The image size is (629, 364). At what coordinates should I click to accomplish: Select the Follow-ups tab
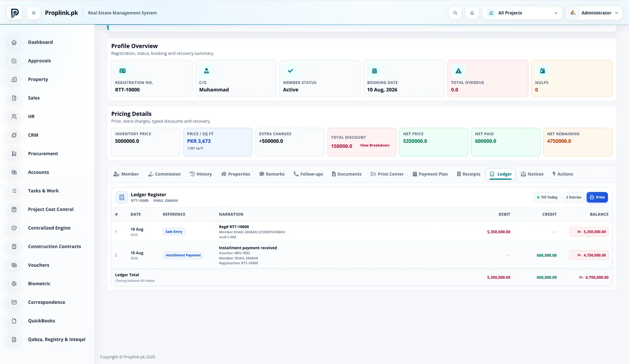coord(308,174)
